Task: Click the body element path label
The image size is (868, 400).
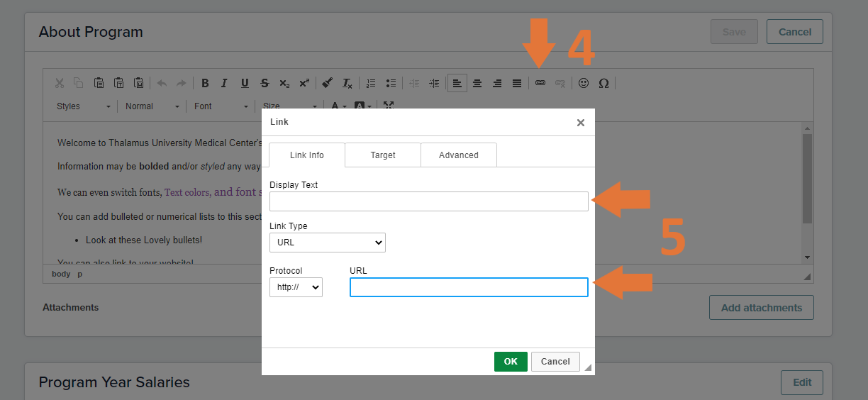Action: (61, 274)
